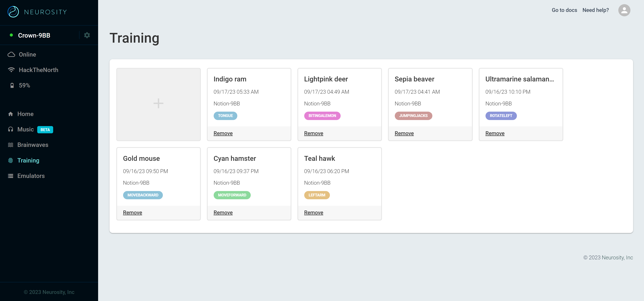Click the battery status icon
This screenshot has width=644, height=301.
(x=12, y=86)
